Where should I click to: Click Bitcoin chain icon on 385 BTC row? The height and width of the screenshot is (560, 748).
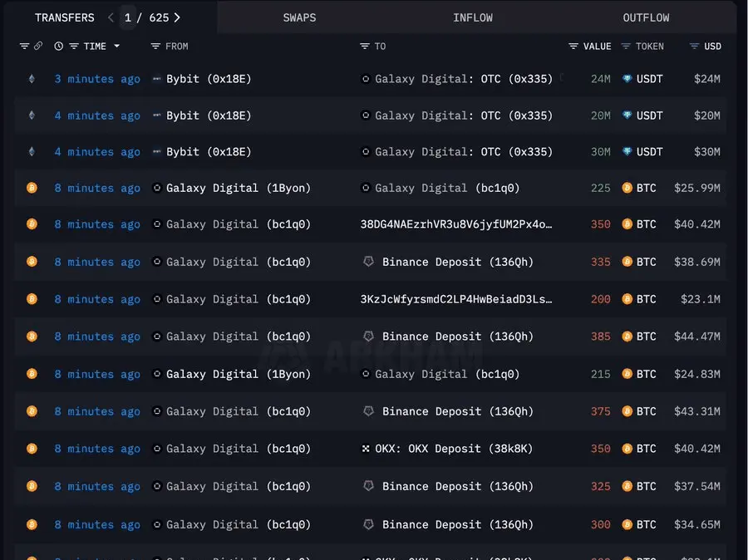(32, 336)
